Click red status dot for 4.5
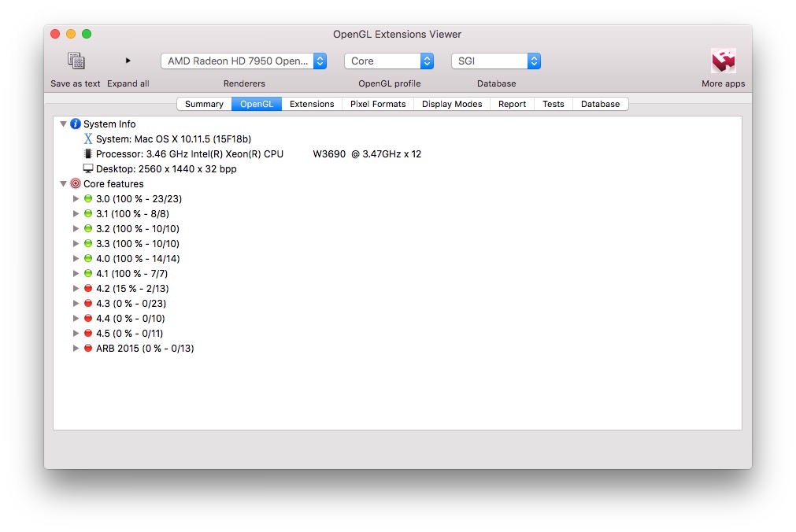Image resolution: width=796 pixels, height=532 pixels. [88, 334]
